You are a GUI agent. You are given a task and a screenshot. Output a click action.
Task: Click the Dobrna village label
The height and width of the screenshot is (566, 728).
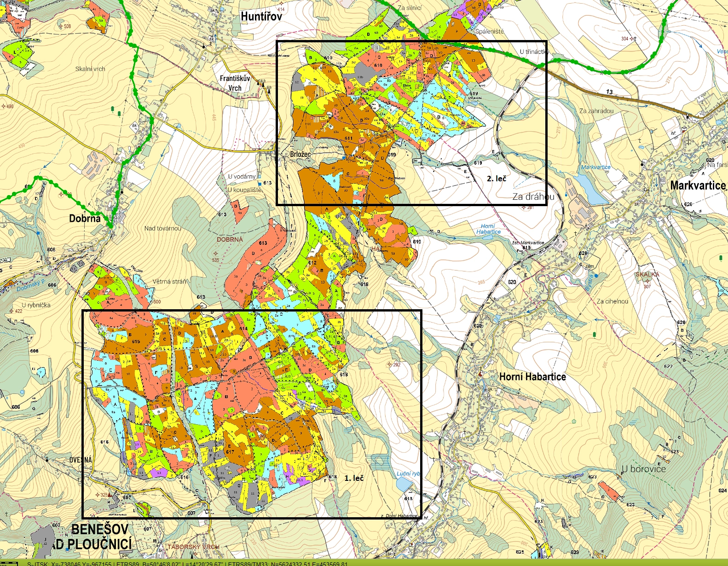click(x=85, y=219)
